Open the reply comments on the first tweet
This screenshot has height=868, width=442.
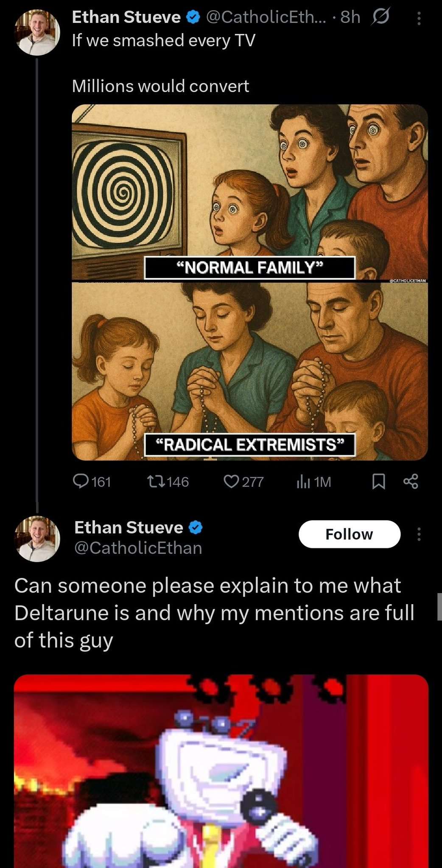(x=91, y=482)
